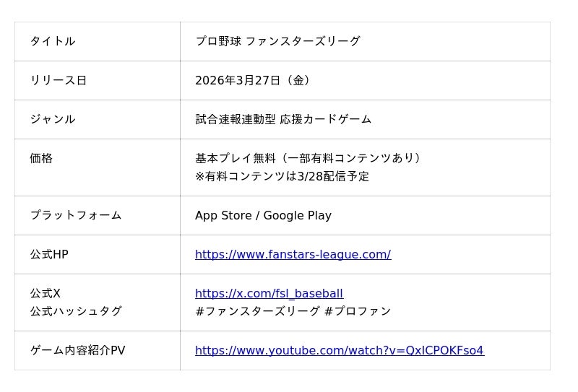The height and width of the screenshot is (392, 578).
Task: Click the ジャンル row label
Action: tap(52, 119)
